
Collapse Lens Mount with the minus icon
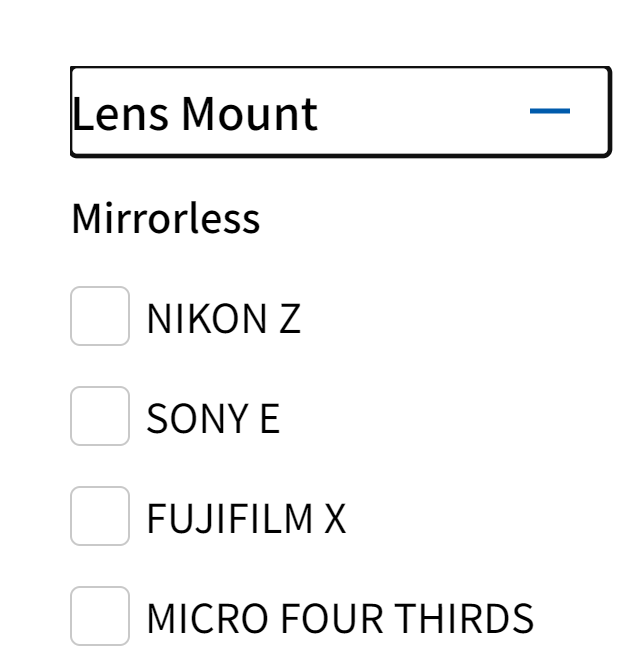click(x=549, y=111)
